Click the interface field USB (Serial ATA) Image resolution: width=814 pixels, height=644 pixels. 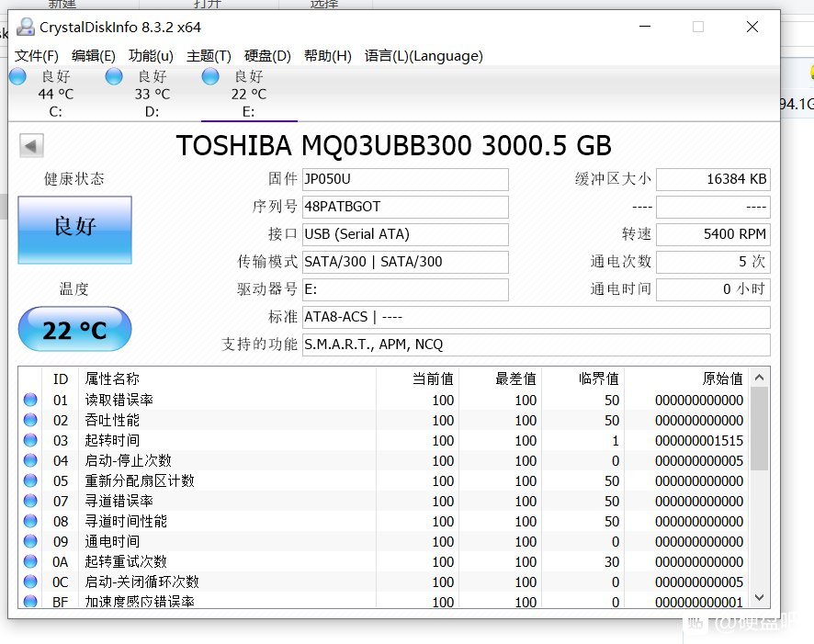click(x=405, y=234)
